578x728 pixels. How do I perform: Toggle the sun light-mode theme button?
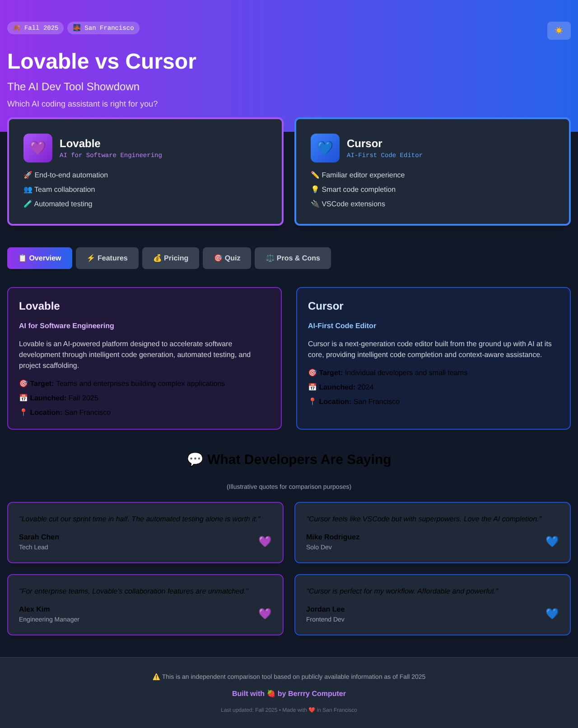click(x=559, y=31)
